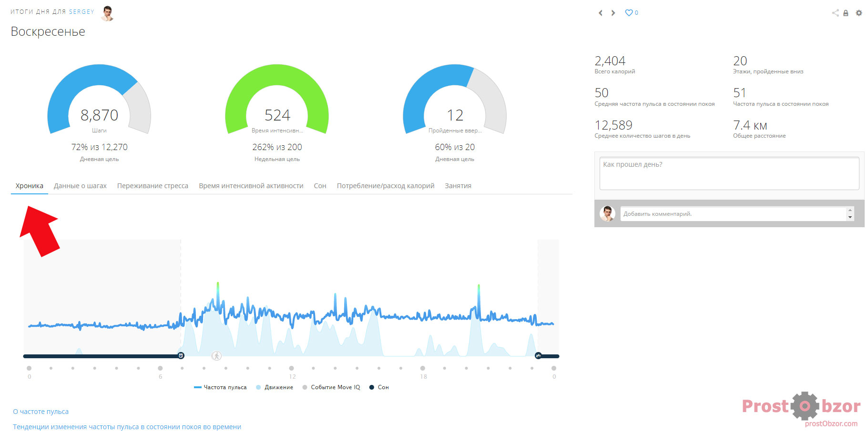Select the Потребление/расход калорий tab

(x=385, y=186)
